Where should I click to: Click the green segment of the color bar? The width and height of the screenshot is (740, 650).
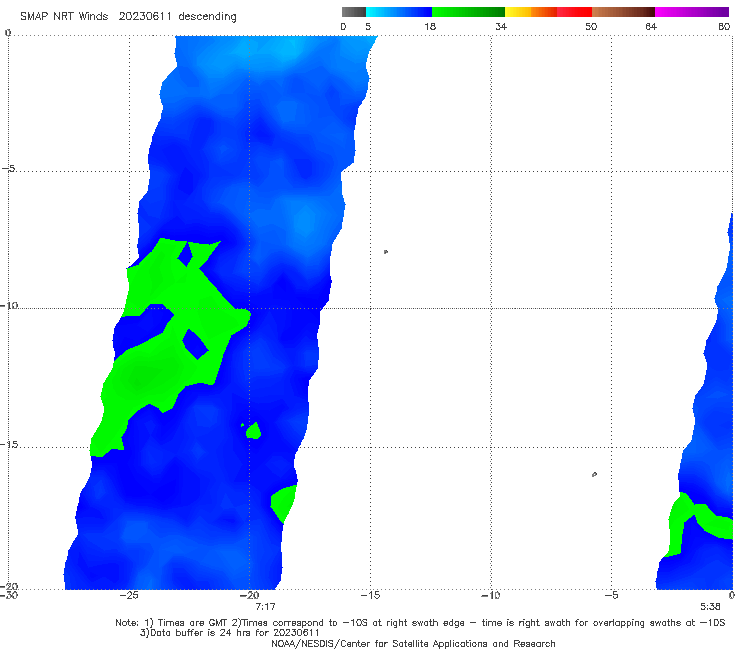(468, 12)
